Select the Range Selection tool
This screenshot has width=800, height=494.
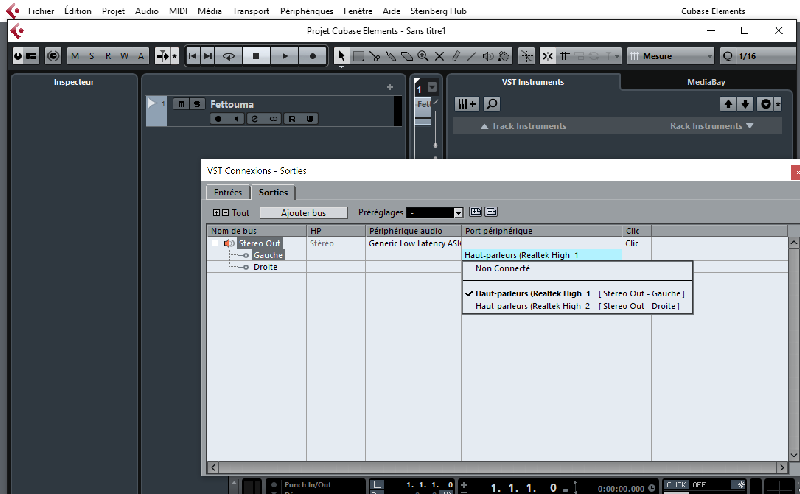[x=357, y=56]
